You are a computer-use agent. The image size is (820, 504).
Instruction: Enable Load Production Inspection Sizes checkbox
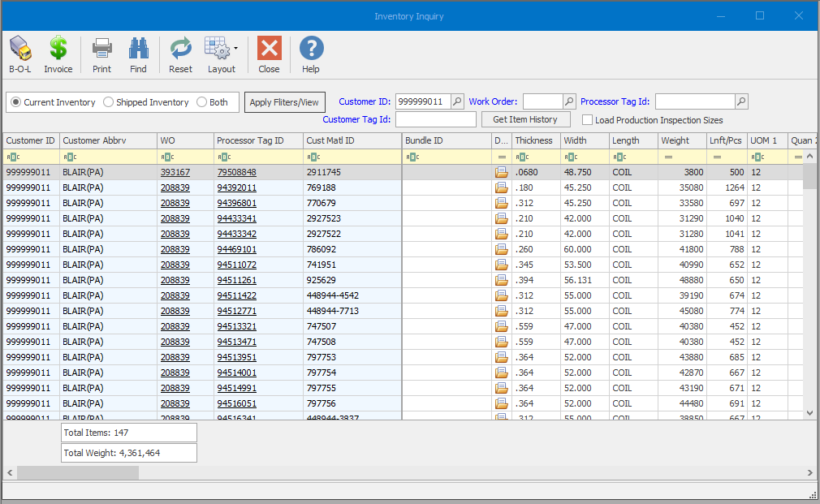click(x=588, y=120)
